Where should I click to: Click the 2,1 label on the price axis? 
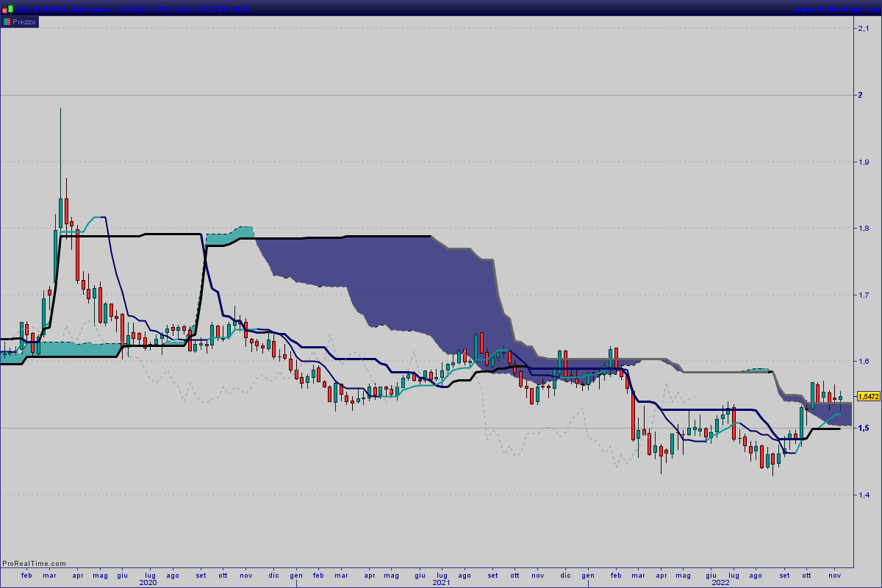pos(863,28)
